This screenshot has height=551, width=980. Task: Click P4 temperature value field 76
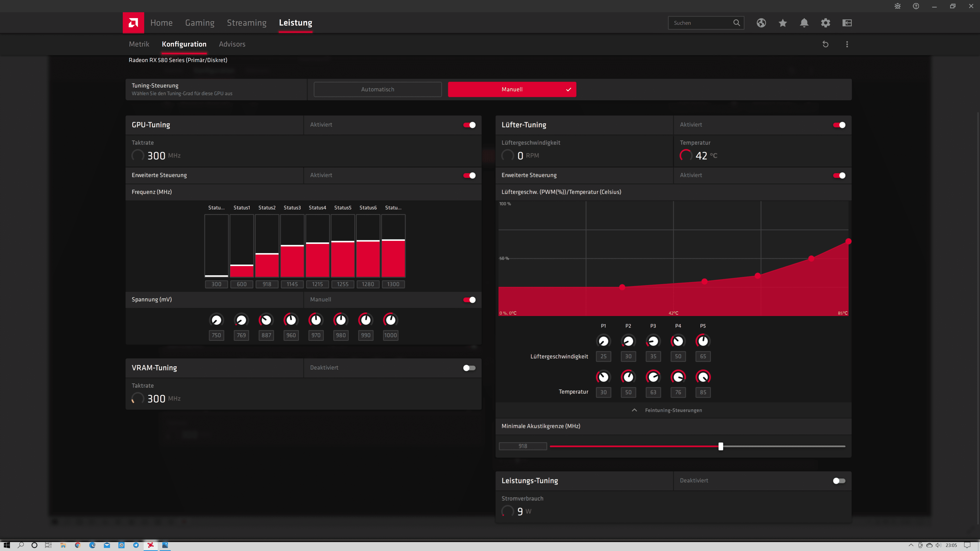pyautogui.click(x=678, y=392)
